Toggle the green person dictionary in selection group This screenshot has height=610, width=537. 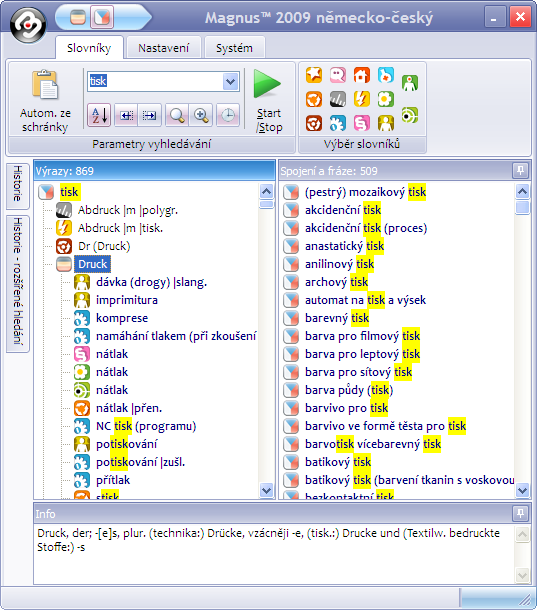pos(410,83)
